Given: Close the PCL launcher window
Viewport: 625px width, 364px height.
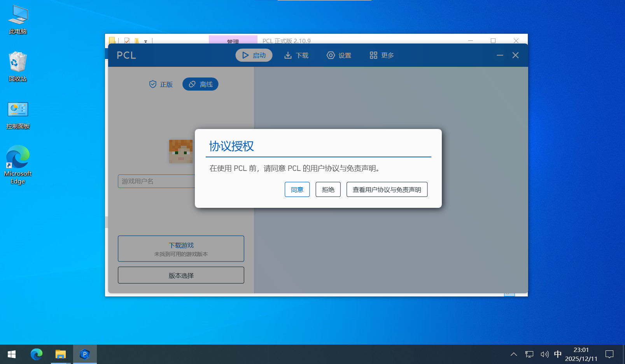Looking at the screenshot, I should coord(515,55).
